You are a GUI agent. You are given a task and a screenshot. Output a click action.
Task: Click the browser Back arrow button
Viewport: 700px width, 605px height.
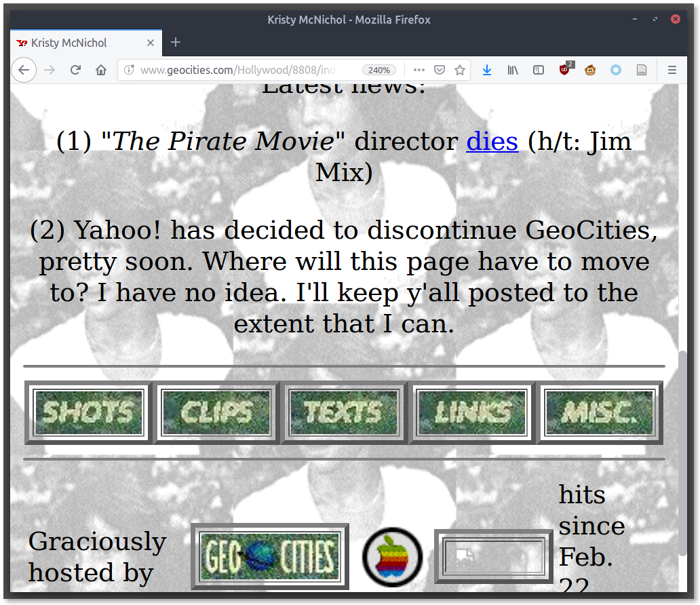(23, 70)
